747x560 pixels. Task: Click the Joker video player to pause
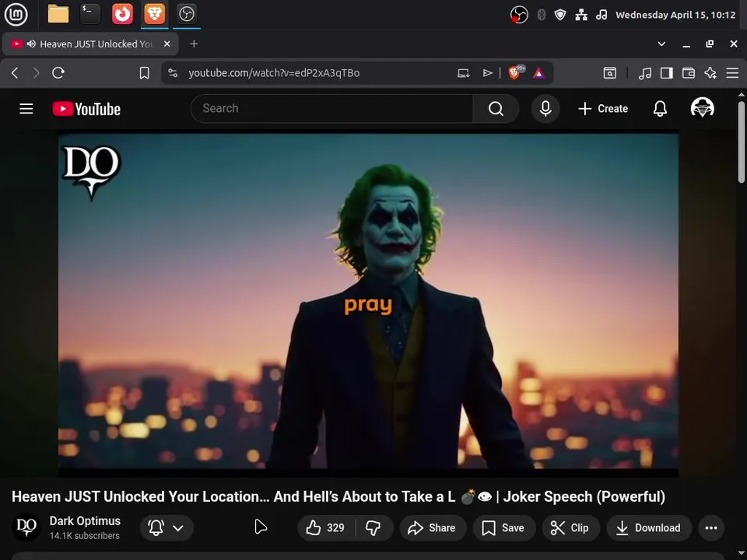coord(368,305)
